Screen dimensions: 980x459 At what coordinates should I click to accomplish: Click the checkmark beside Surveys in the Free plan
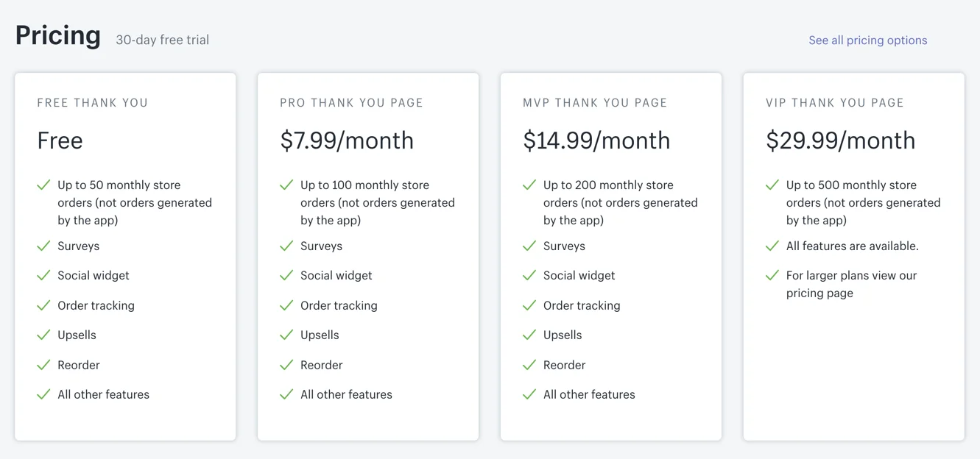[x=44, y=246]
